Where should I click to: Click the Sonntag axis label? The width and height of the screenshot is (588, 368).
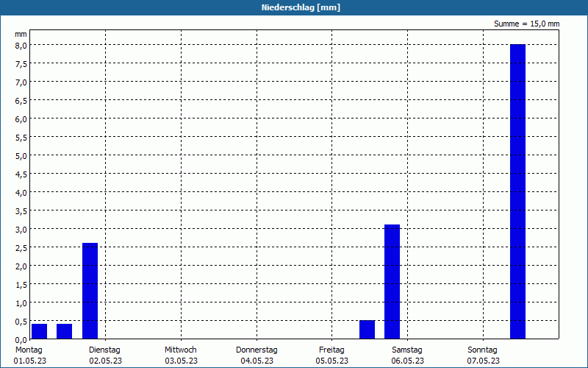pos(482,350)
